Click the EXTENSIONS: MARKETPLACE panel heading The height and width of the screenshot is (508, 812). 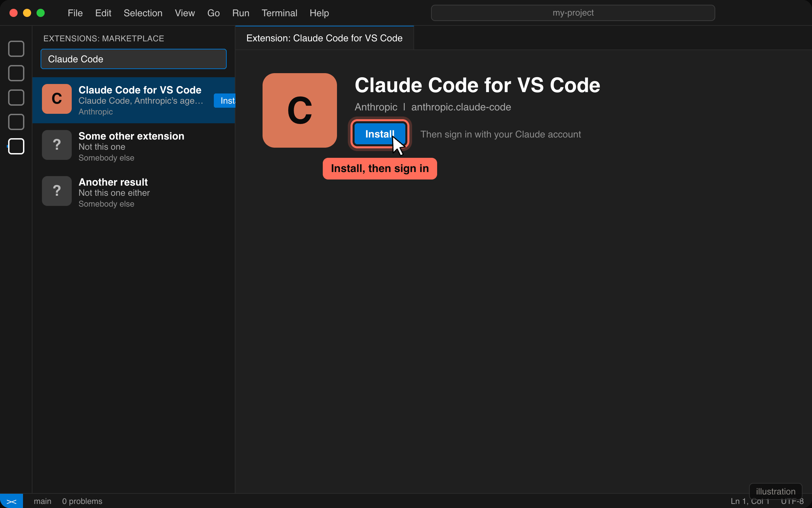point(104,39)
